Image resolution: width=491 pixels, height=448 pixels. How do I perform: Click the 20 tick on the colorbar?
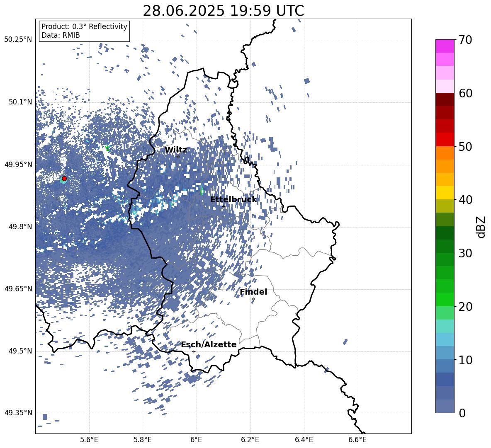point(466,307)
